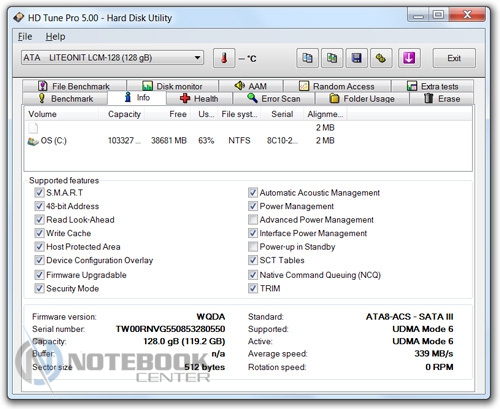Click the 128.0 gB (119.2 GB) capacity value
This screenshot has height=409, width=500.
tap(184, 342)
